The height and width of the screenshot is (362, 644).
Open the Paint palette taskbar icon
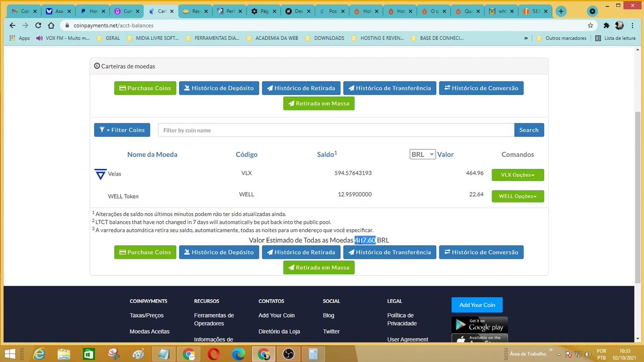click(x=138, y=354)
